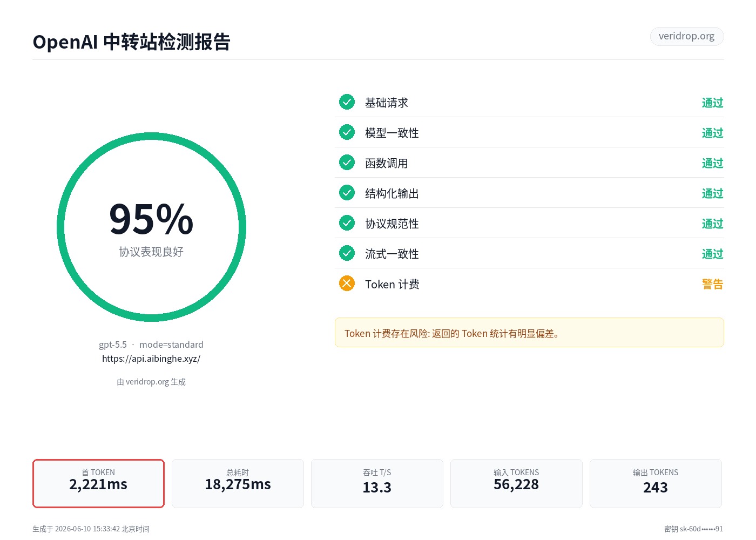The image size is (756, 540).
Task: Click the green check icon beside 流式一致性
Action: (x=347, y=253)
